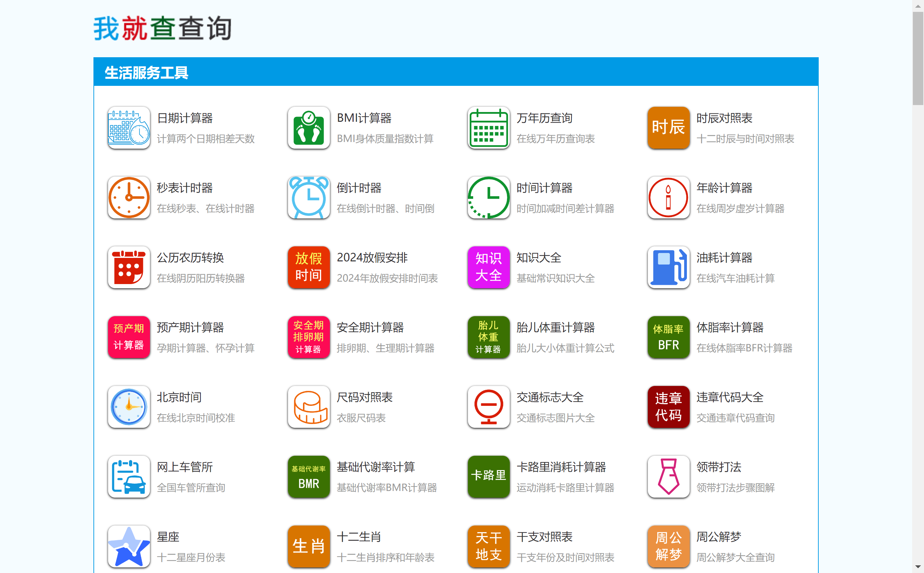The width and height of the screenshot is (924, 573).
Task: Click description text 衣服尺码表
Action: point(361,418)
